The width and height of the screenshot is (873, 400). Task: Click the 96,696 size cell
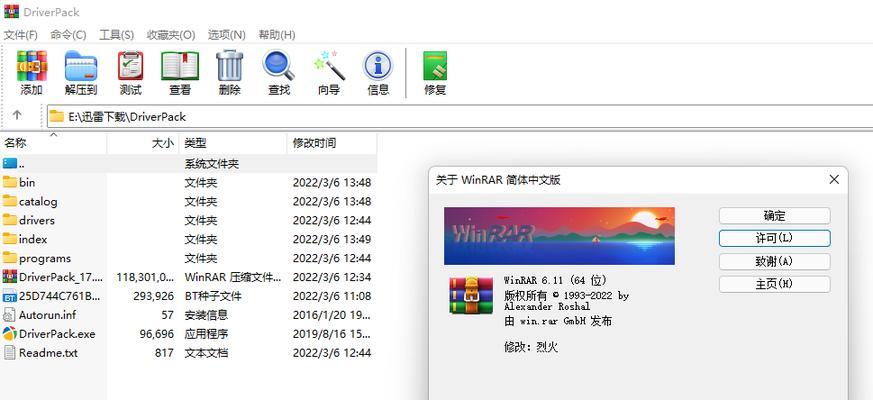(x=156, y=334)
